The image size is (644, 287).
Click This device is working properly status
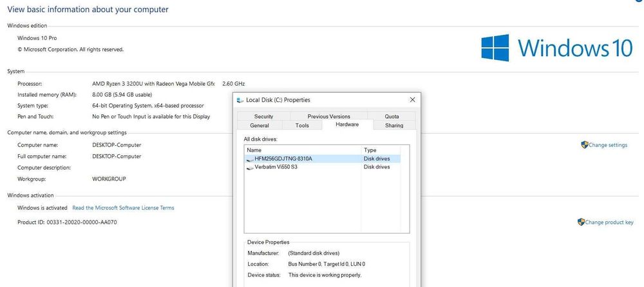[325, 275]
